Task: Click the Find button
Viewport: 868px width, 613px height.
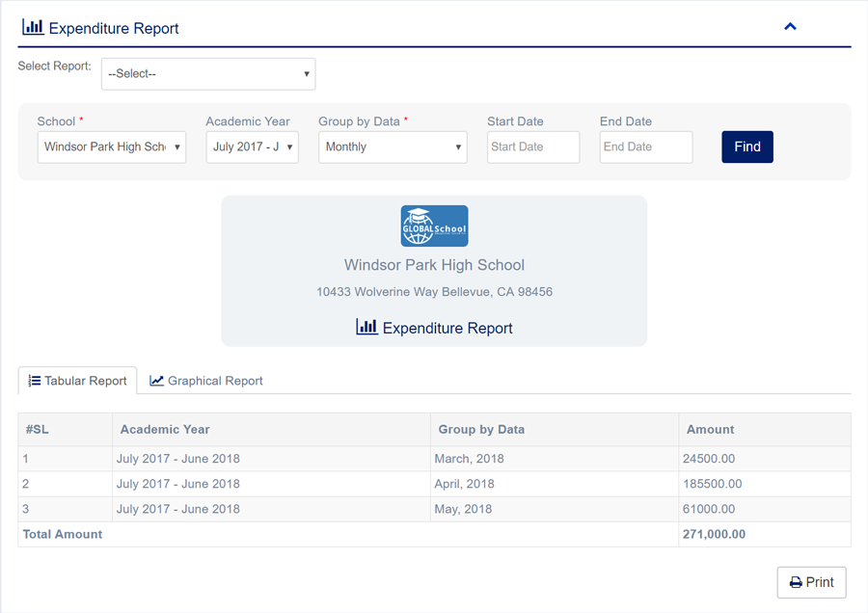Action: 747,147
